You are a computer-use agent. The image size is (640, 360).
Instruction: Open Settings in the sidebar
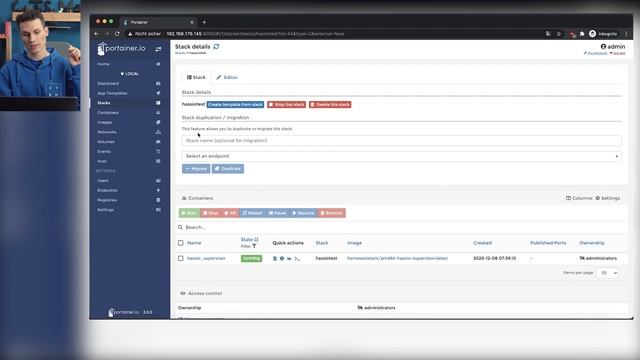(x=105, y=210)
